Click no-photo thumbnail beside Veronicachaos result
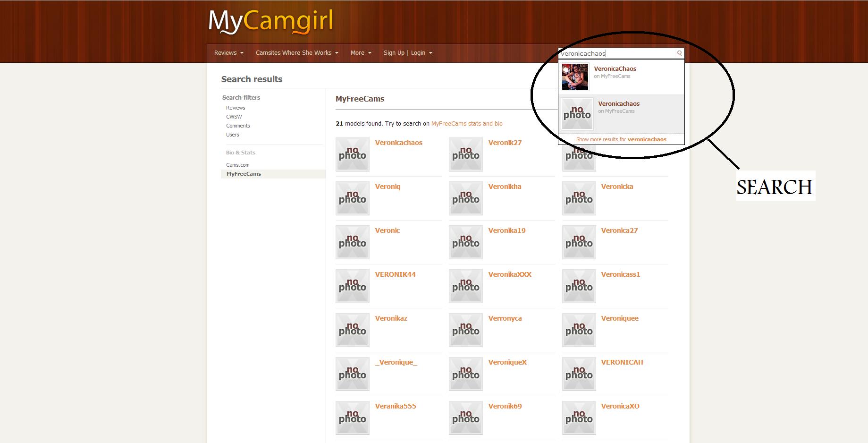Viewport: 868px width, 443px height. (x=353, y=154)
